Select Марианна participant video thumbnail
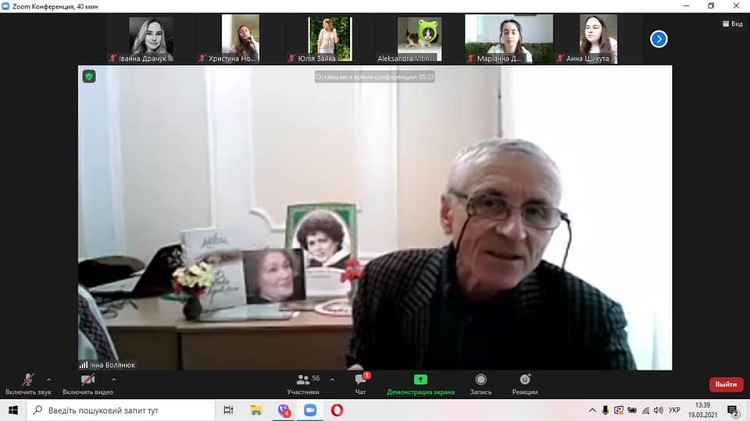 (496, 38)
